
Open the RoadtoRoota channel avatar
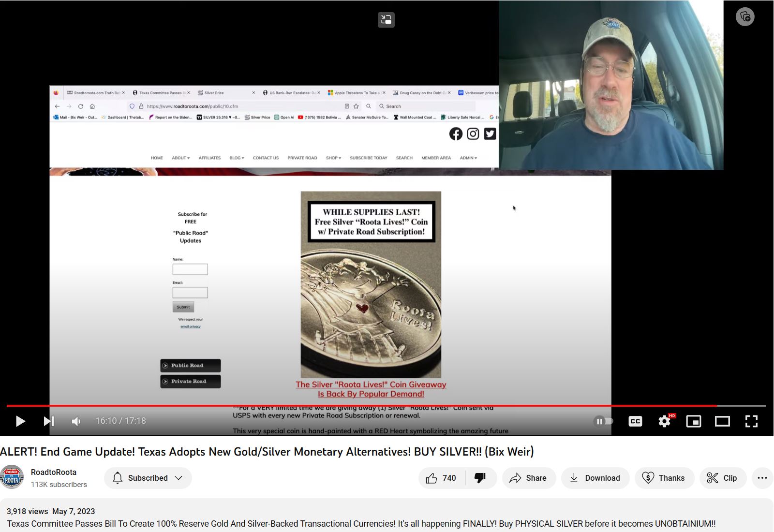click(x=12, y=477)
